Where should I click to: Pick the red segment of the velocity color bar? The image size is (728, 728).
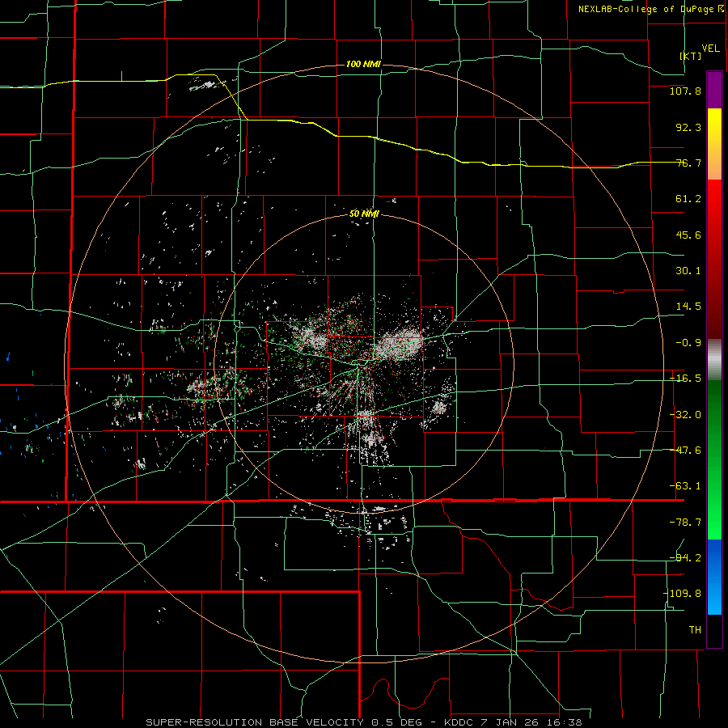(714, 259)
